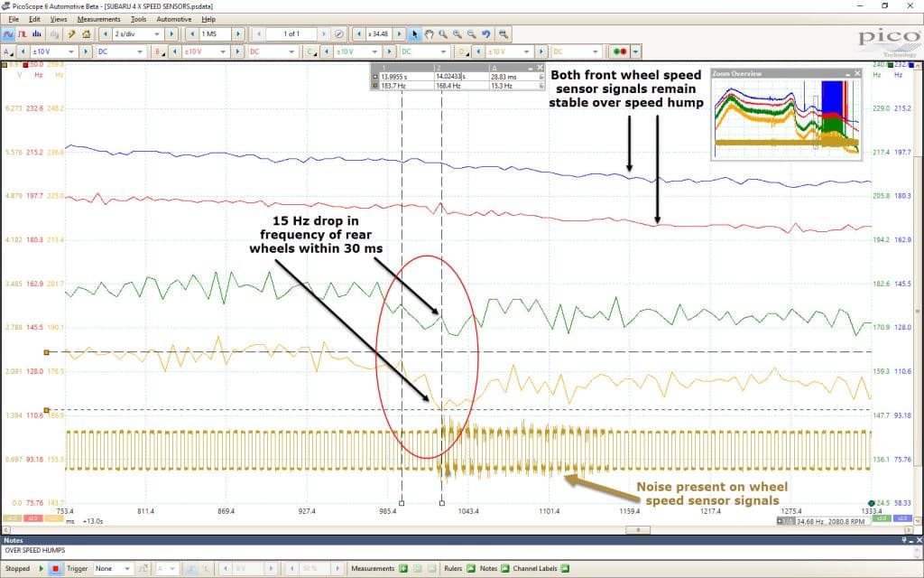Select the arrow selection tool

click(414, 34)
